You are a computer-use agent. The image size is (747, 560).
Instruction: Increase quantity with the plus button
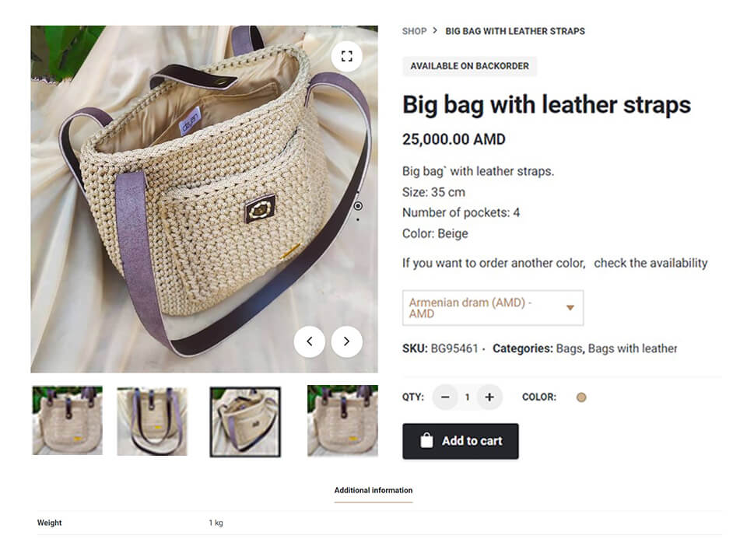489,397
